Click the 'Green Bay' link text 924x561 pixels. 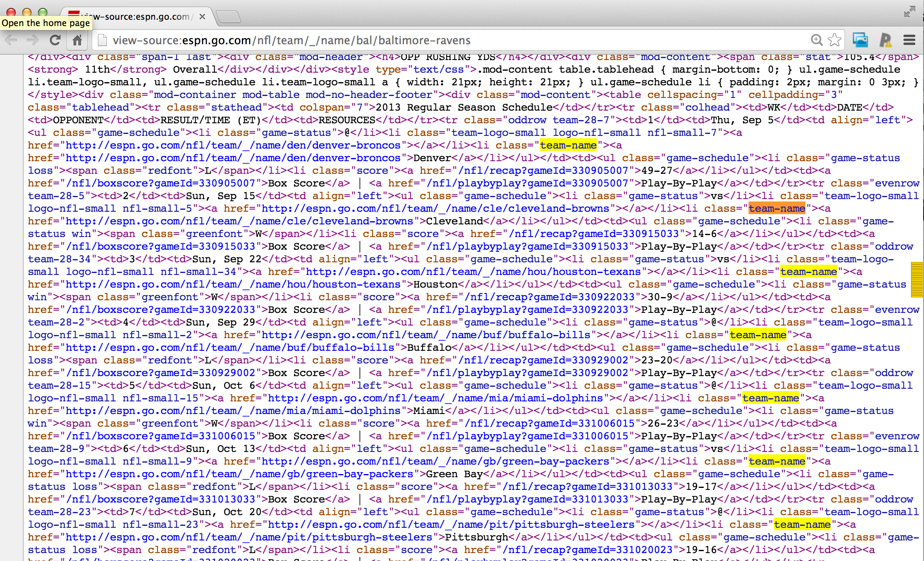click(x=454, y=474)
